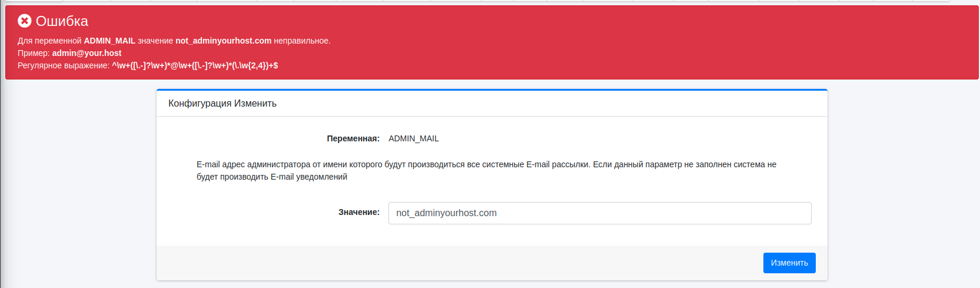
Task: Click the "Значение:" field label
Action: point(358,212)
